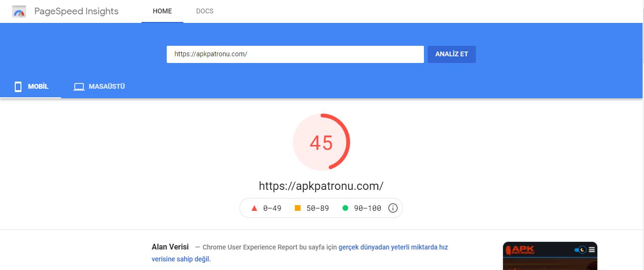Image resolution: width=644 pixels, height=270 pixels.
Task: Click the 90–100 score range text
Action: click(x=367, y=208)
